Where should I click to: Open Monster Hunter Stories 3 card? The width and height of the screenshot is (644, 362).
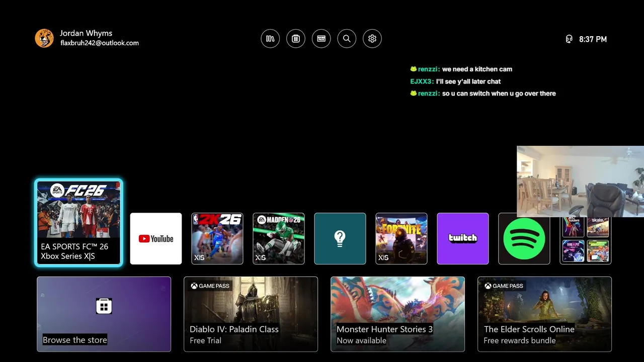[397, 314]
